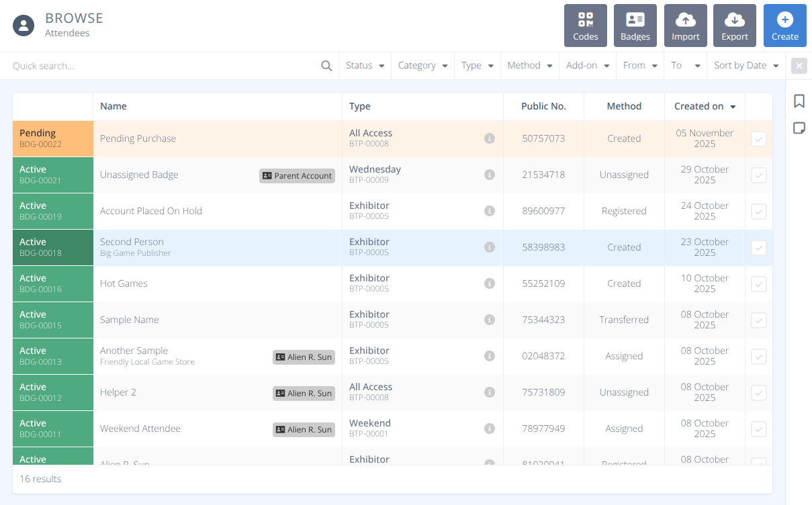Open the Category filter dropdown
This screenshot has height=505, width=812.
pos(422,66)
